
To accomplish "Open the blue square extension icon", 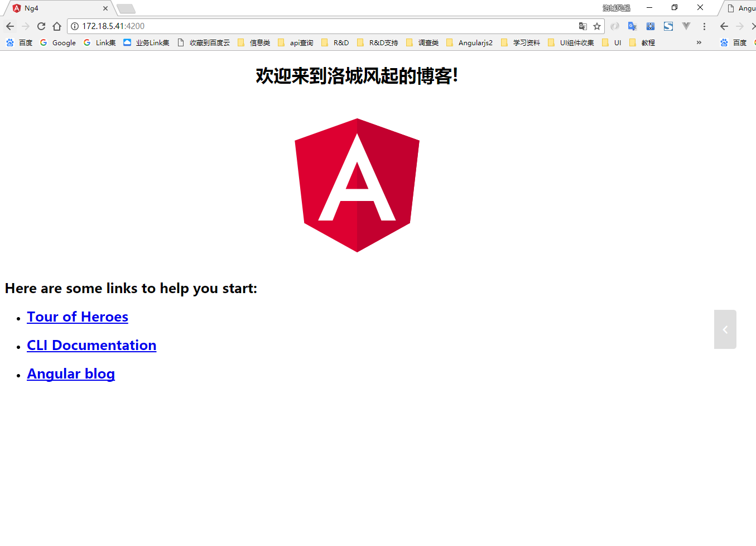I will [x=651, y=26].
